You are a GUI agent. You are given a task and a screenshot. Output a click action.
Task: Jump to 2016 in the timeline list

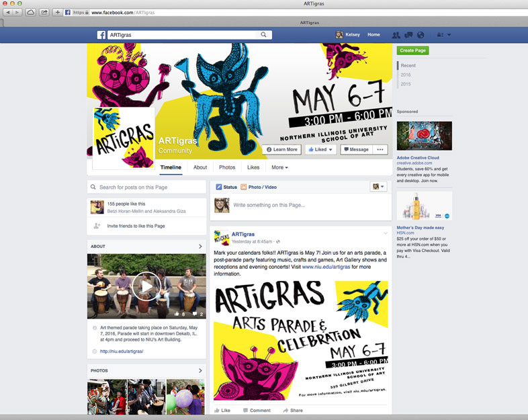click(x=406, y=75)
